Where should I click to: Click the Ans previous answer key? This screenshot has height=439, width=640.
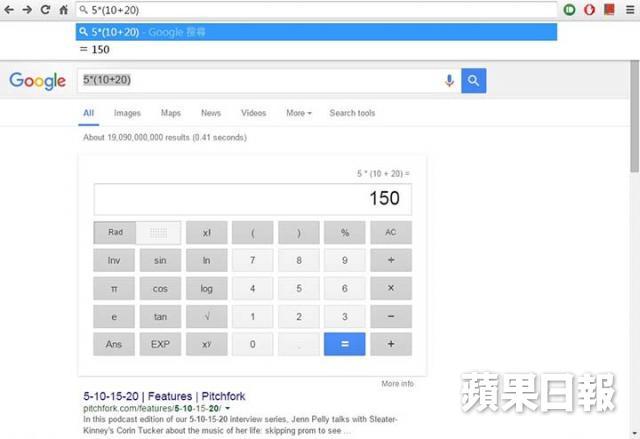click(x=114, y=344)
